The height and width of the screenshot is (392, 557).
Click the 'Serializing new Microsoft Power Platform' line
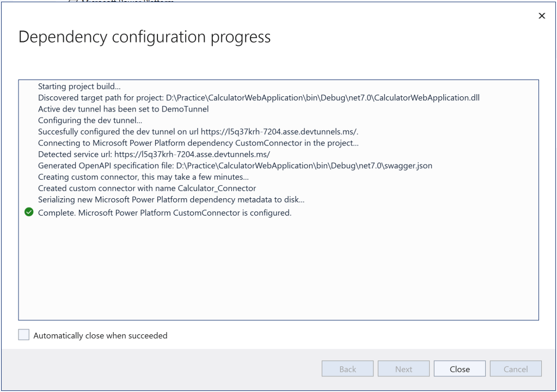tap(171, 200)
